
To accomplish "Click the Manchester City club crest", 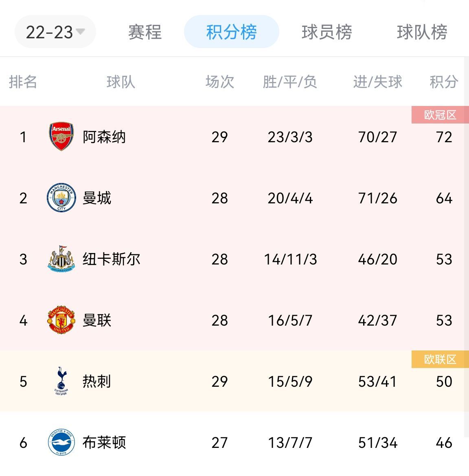I will tap(61, 198).
